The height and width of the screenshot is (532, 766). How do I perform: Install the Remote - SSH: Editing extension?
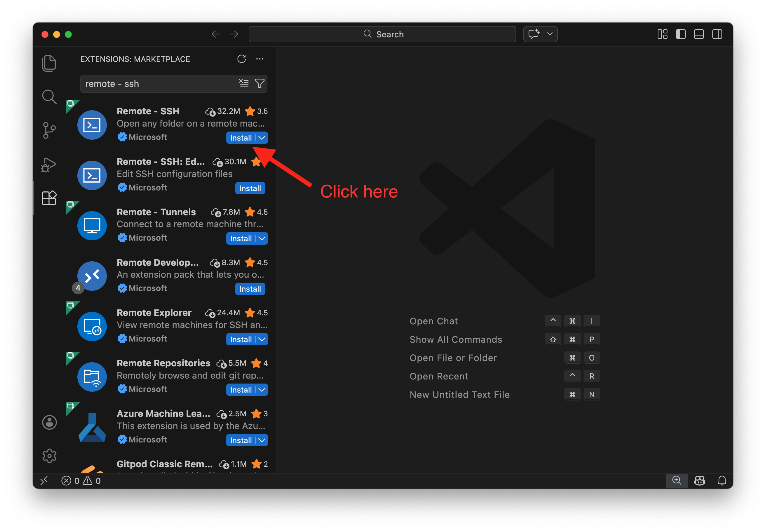(250, 188)
